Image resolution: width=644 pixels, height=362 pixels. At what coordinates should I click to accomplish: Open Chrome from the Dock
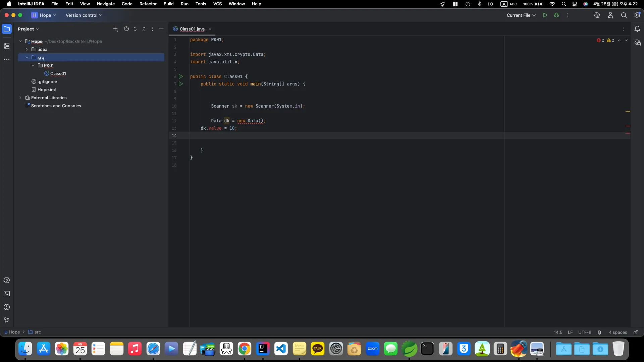(245, 349)
